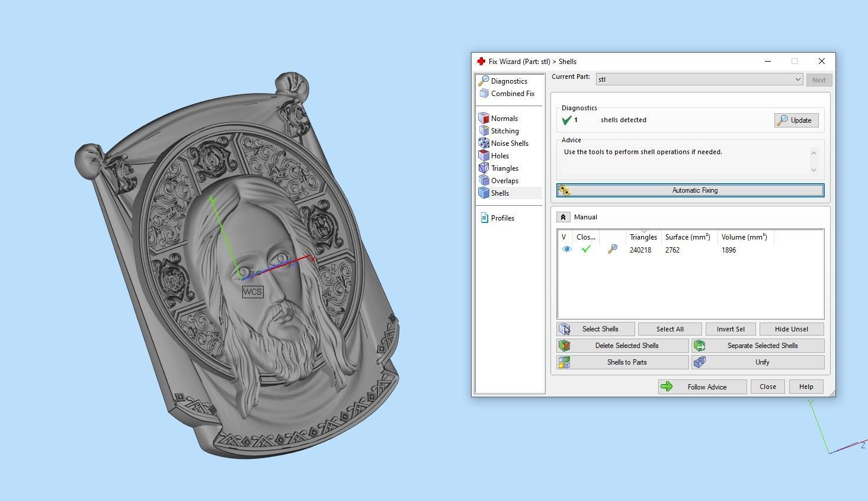Screen dimensions: 868x501
Task: Open the Overlaps fixing step
Action: pyautogui.click(x=499, y=181)
